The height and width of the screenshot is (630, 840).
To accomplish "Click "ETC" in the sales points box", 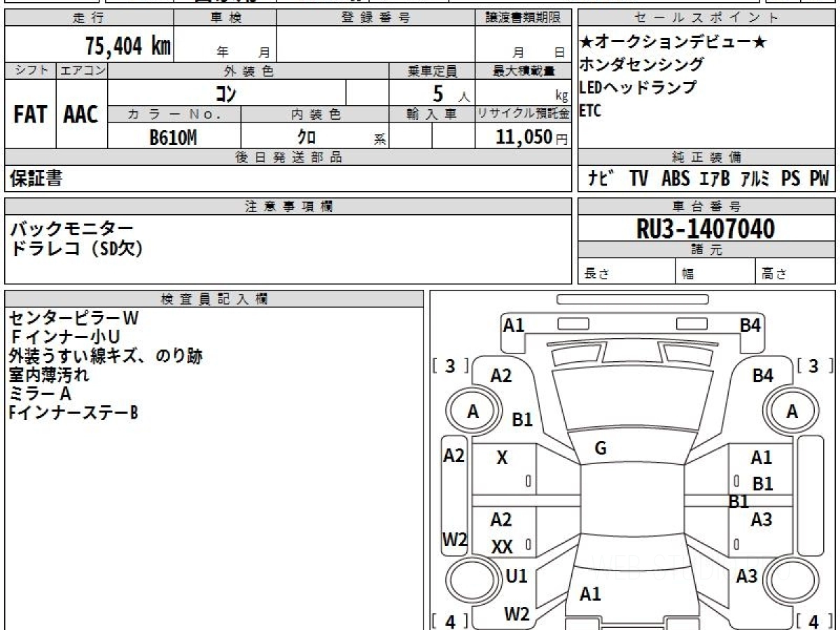I will 591,111.
